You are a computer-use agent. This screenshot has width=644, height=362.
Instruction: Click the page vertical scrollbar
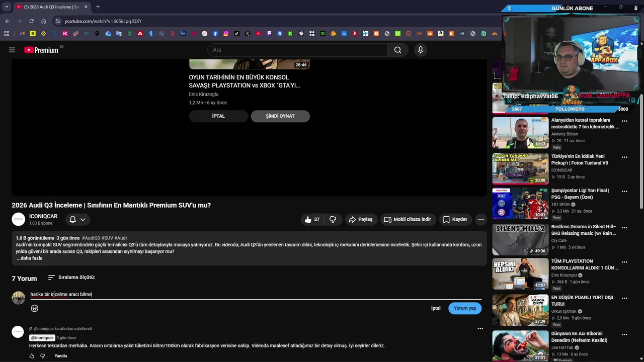641,151
